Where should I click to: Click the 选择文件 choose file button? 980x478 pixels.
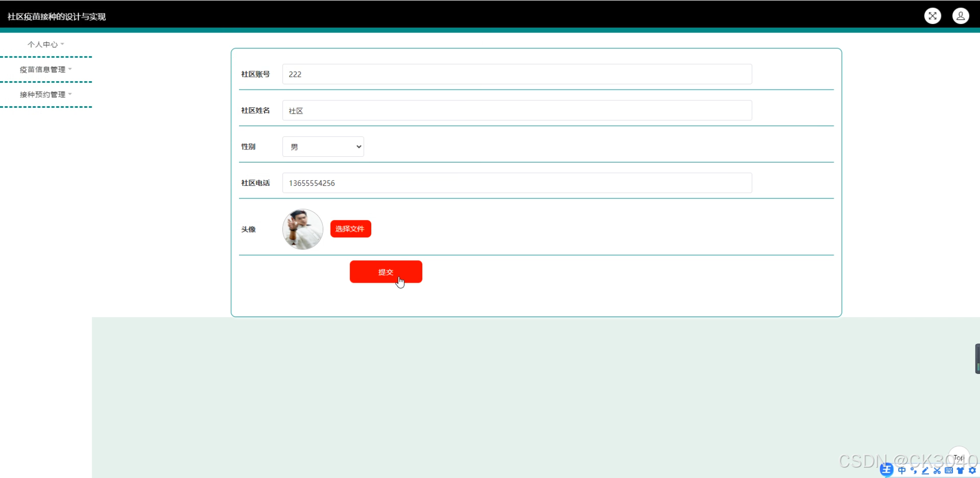pos(350,229)
